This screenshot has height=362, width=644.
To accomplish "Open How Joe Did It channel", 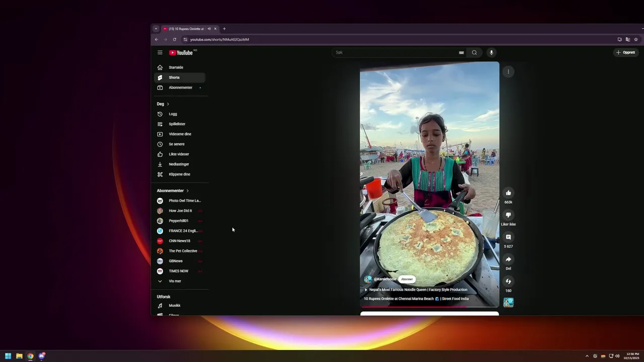I will tap(180, 211).
